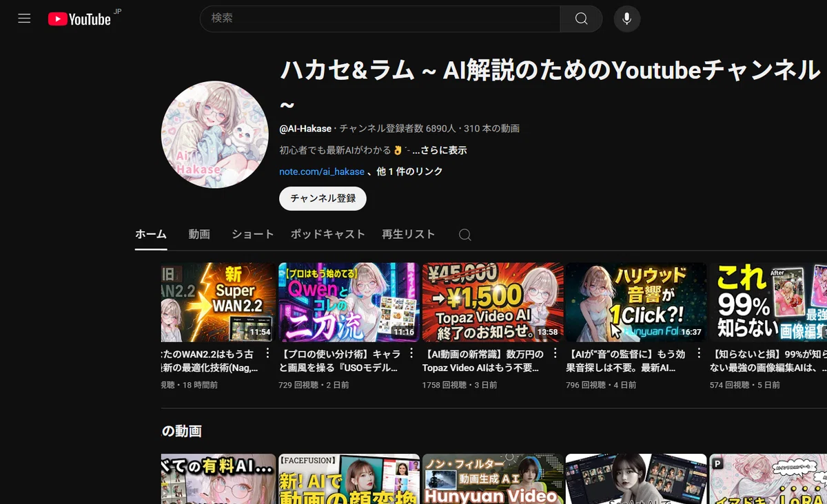
Task: Play the ハリウッド音響 1Click thumbnail
Action: (636, 302)
